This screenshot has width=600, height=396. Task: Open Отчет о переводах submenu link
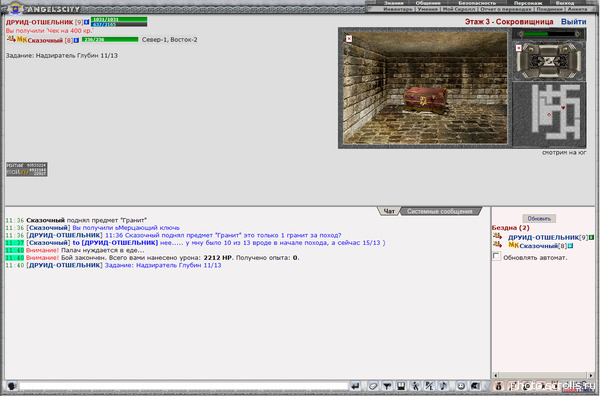click(505, 9)
